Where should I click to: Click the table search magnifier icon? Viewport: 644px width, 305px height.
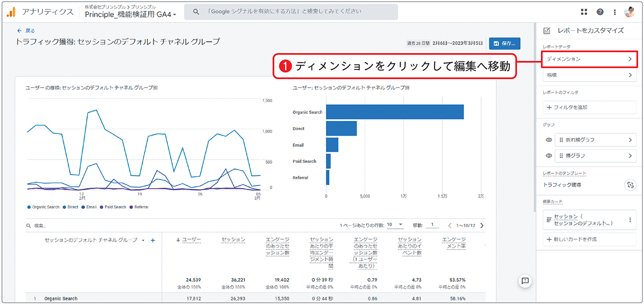point(29,226)
